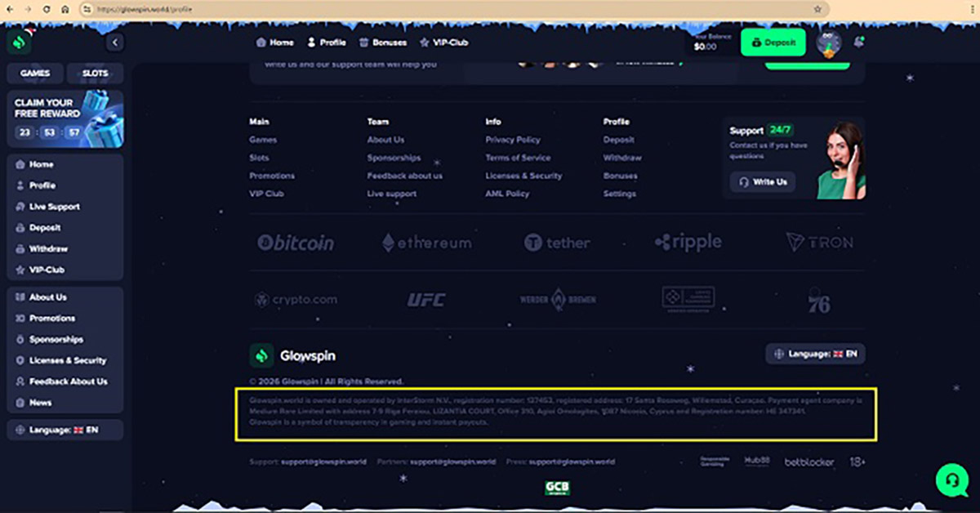Open Bonuses in the top navigation

(x=382, y=42)
